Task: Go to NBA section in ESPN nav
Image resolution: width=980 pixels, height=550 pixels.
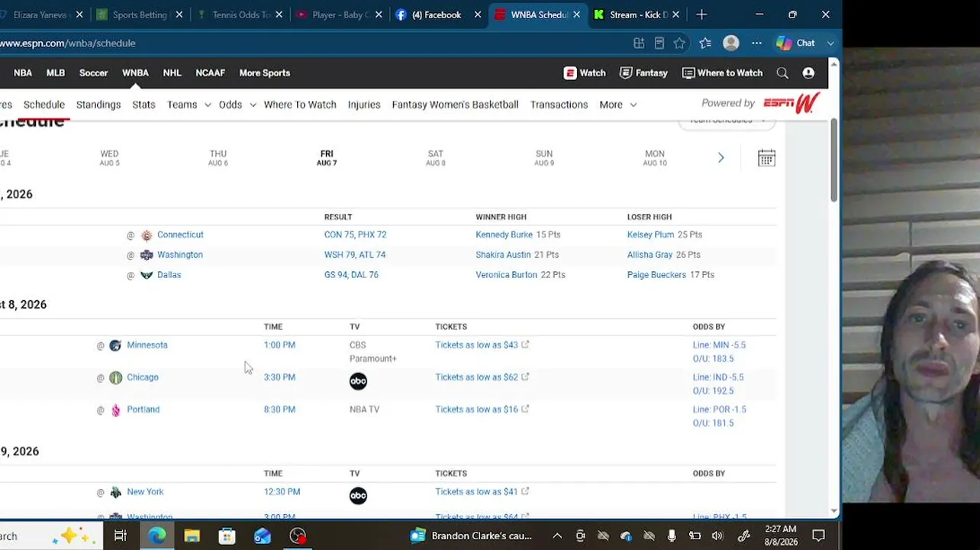Action: click(x=23, y=73)
